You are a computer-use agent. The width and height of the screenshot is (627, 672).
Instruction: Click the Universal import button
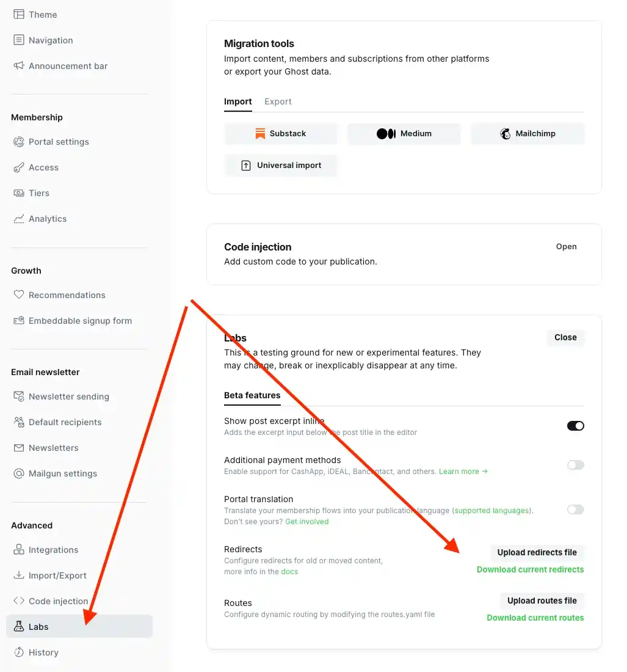pyautogui.click(x=280, y=165)
